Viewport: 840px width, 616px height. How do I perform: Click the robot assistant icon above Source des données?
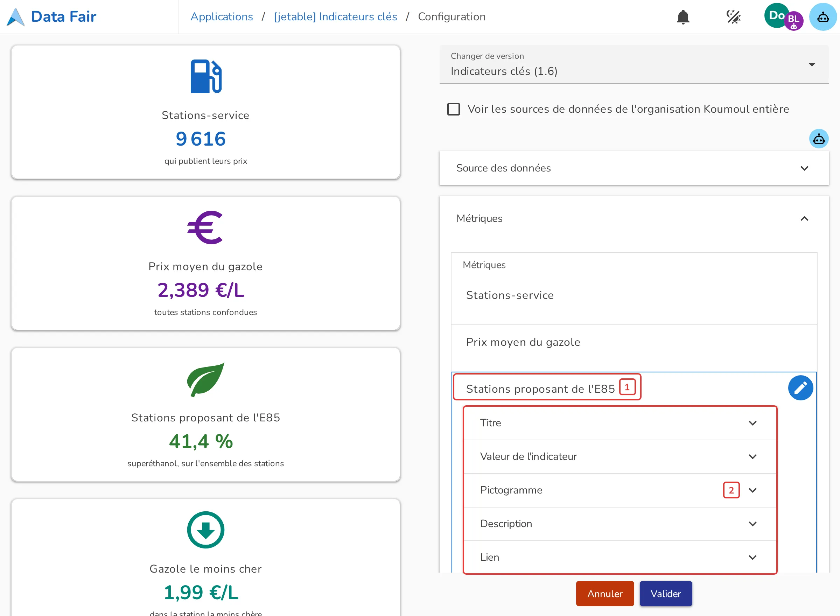[x=819, y=139]
